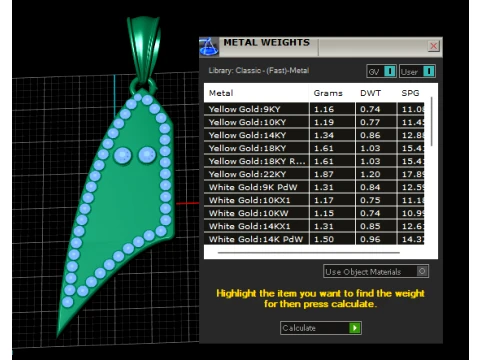Select the Yellow Gold:14KY row

tap(314, 135)
